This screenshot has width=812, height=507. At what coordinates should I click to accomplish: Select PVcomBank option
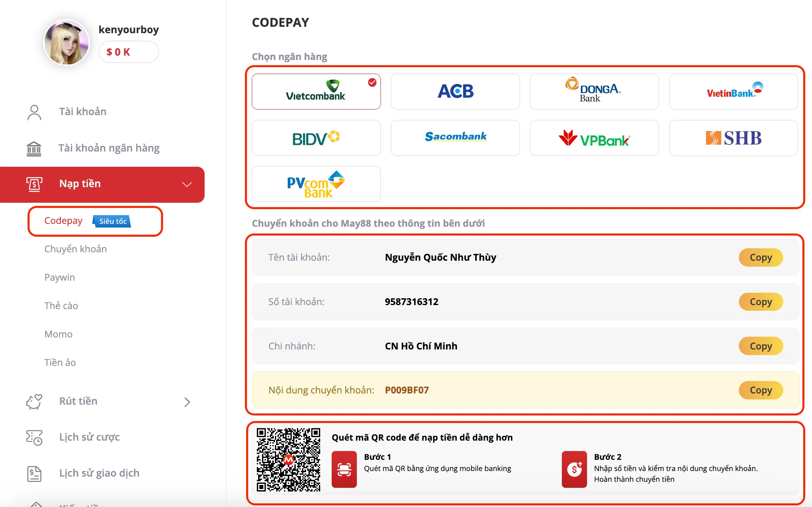point(316,184)
